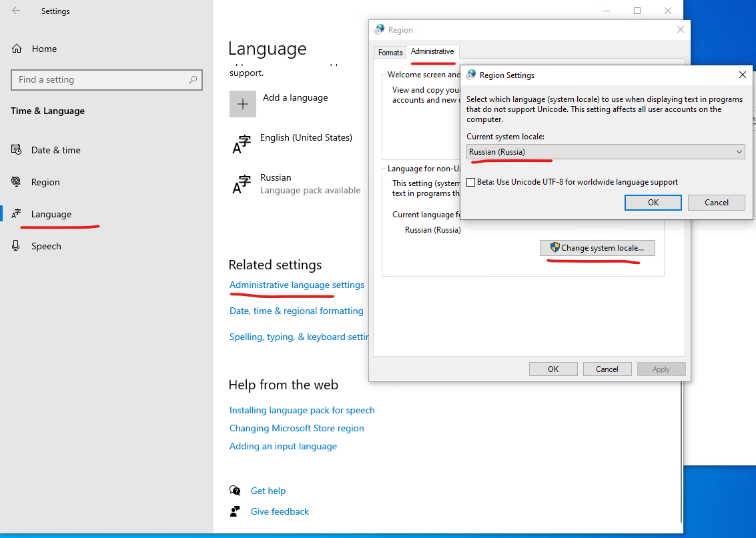Click the back arrow in Settings
Image resolution: width=756 pixels, height=538 pixels.
click(x=16, y=11)
